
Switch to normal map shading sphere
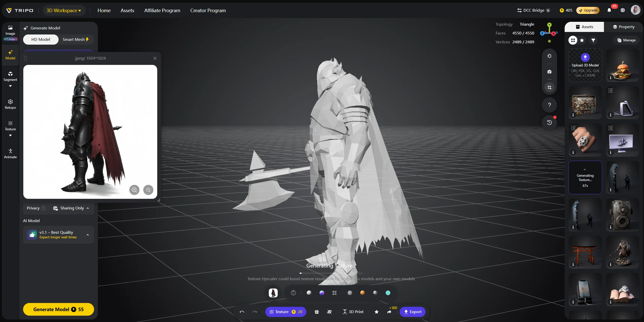coord(322,293)
